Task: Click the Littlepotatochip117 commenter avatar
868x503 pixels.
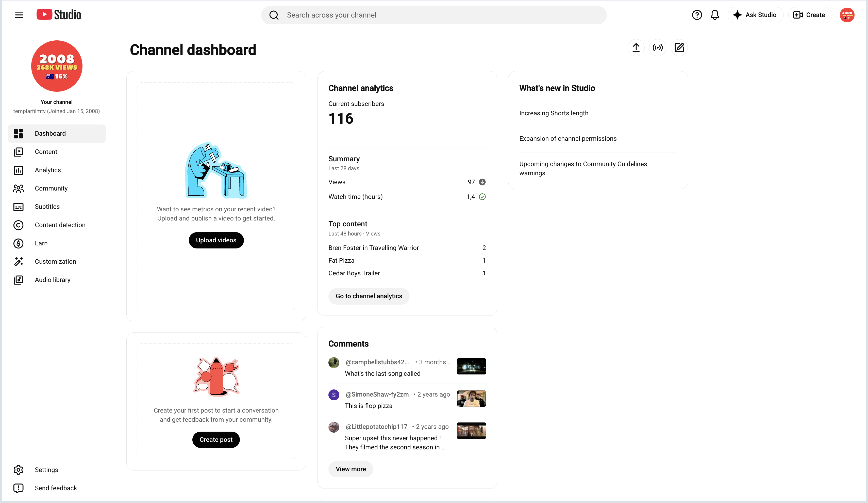Action: coord(334,427)
